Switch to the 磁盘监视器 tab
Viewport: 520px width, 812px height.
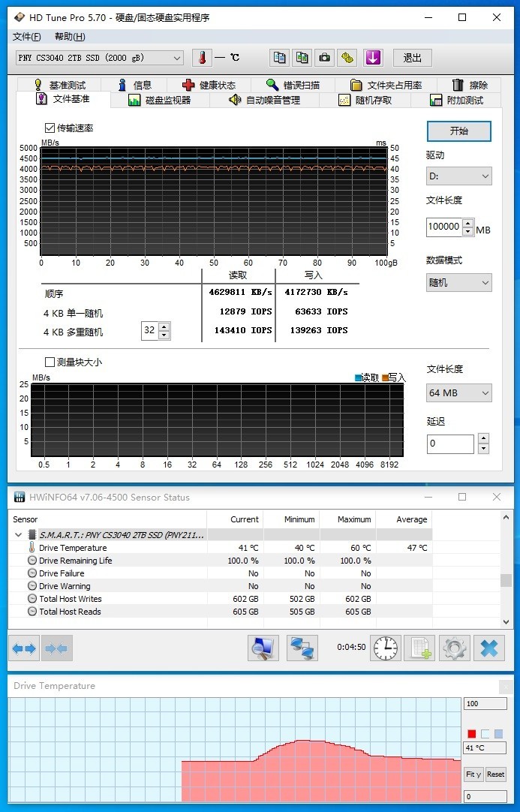coord(160,100)
